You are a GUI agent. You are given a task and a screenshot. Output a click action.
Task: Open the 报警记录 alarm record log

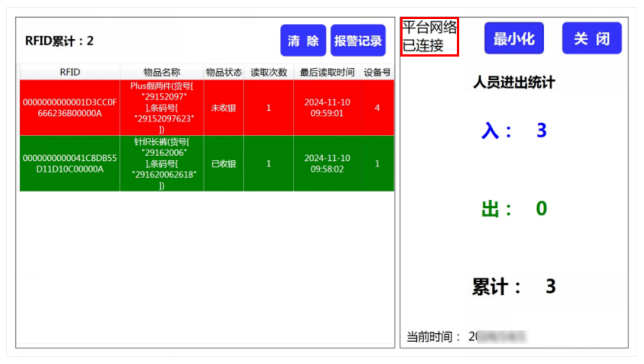(x=358, y=41)
